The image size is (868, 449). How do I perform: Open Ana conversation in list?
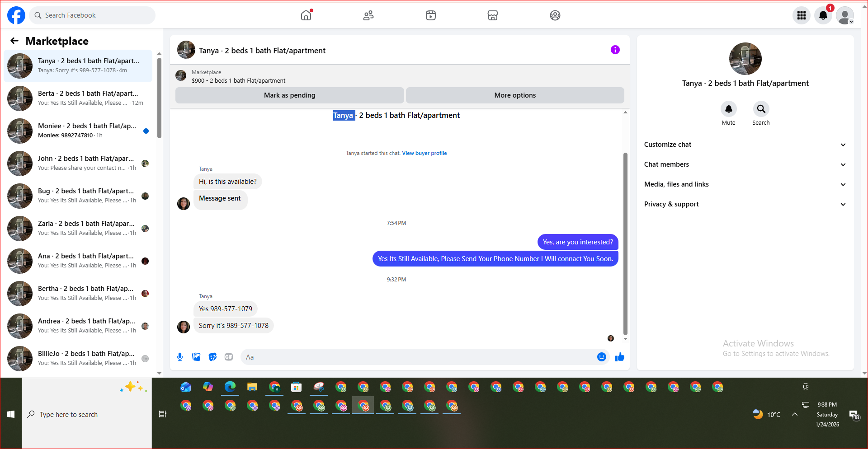click(78, 261)
